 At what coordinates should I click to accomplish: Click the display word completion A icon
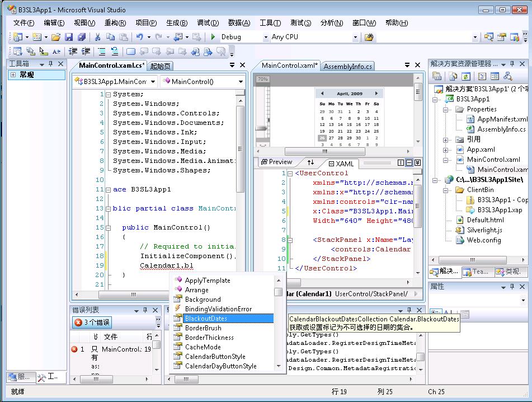[x=57, y=52]
